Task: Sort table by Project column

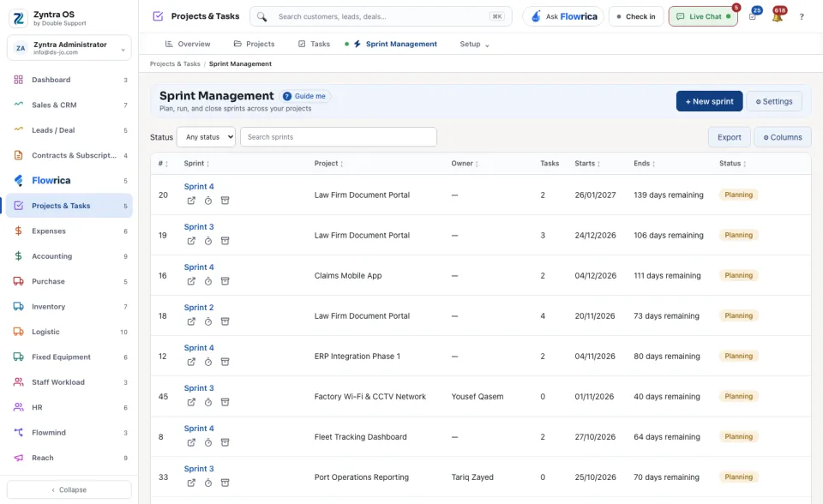Action: [x=328, y=164]
